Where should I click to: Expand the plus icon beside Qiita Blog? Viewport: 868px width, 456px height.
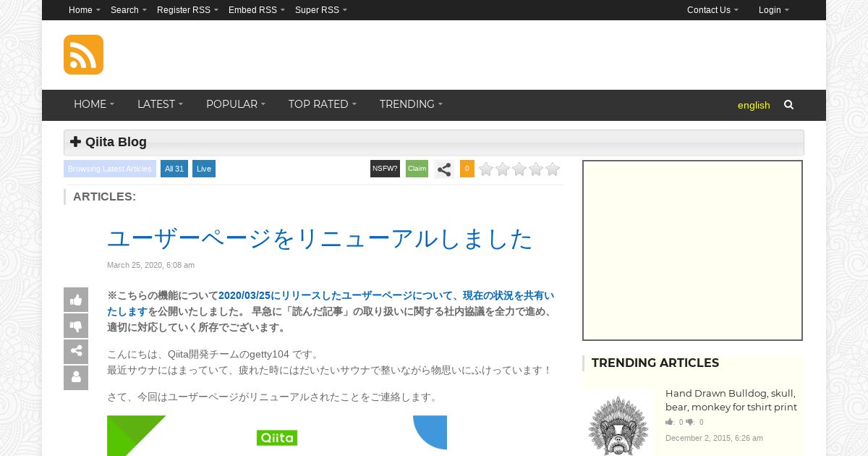click(x=75, y=142)
